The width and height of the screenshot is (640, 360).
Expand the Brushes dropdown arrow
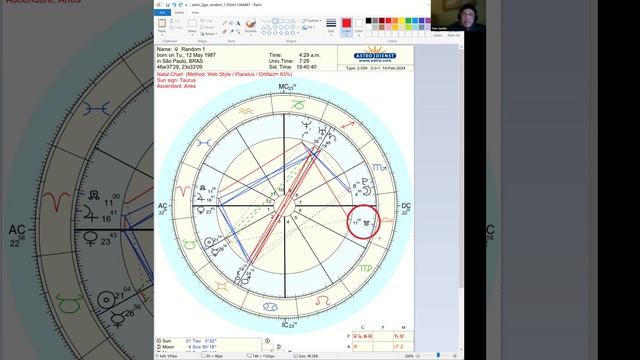coord(251,34)
